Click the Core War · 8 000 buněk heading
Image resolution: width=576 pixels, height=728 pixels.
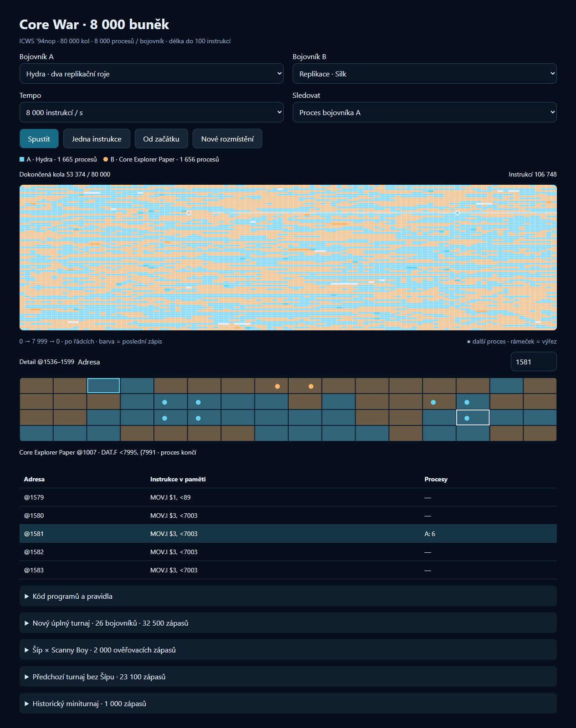tap(94, 24)
